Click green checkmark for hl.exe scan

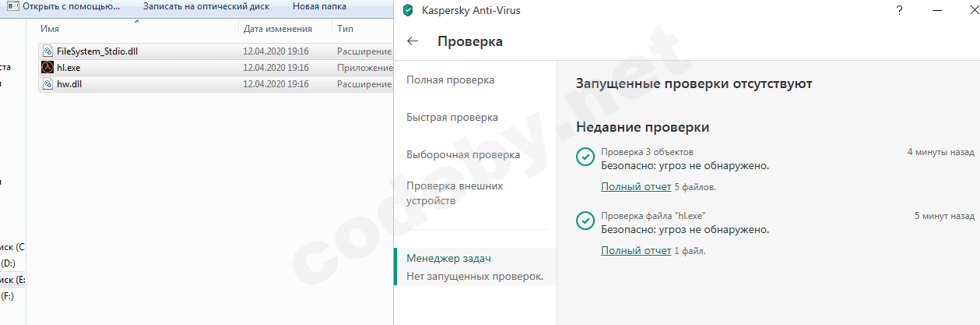585,221
